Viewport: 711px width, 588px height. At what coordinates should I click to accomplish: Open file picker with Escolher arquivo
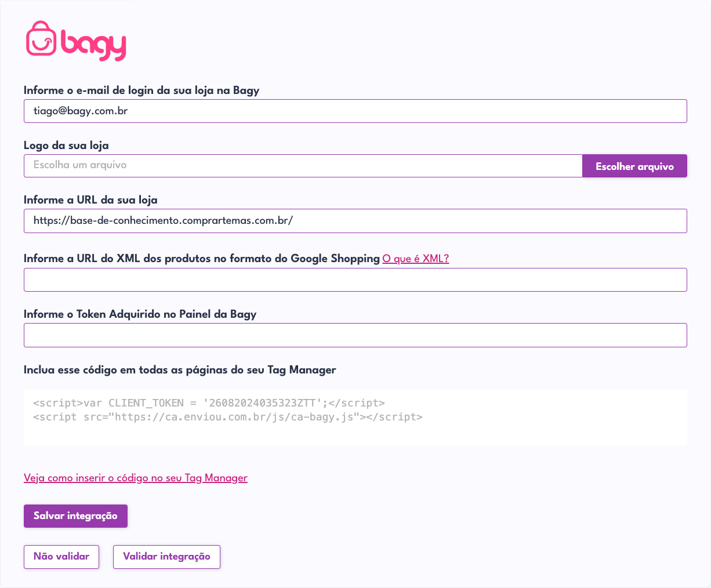[634, 166]
